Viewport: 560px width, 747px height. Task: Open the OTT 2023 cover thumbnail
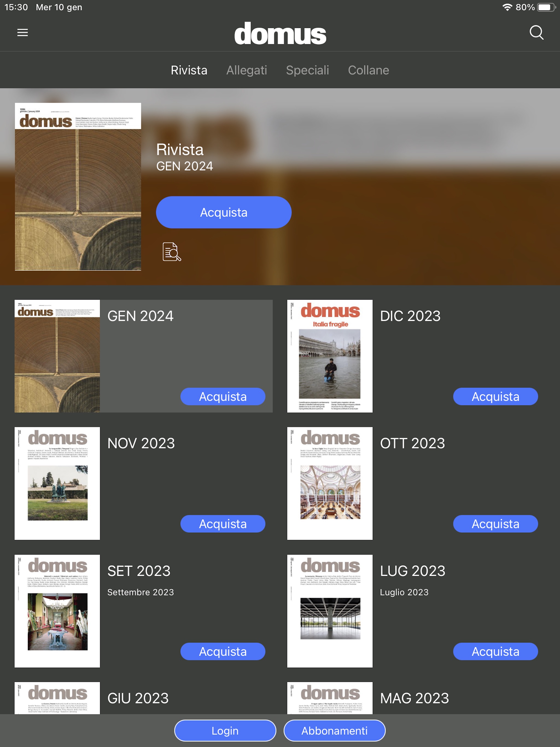pos(330,483)
